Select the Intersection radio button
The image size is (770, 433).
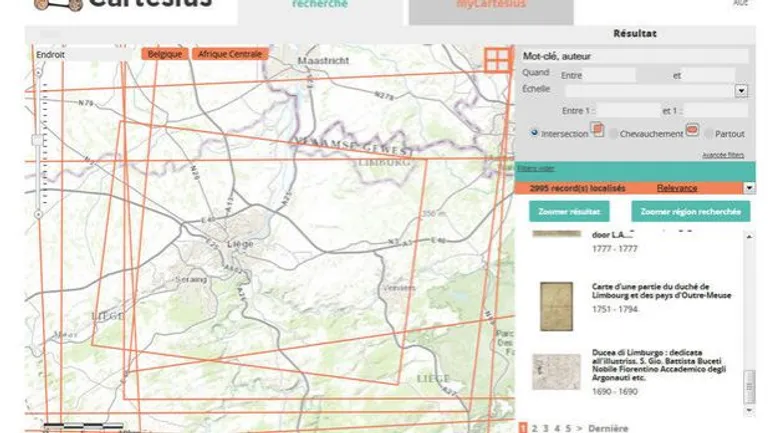coord(535,133)
